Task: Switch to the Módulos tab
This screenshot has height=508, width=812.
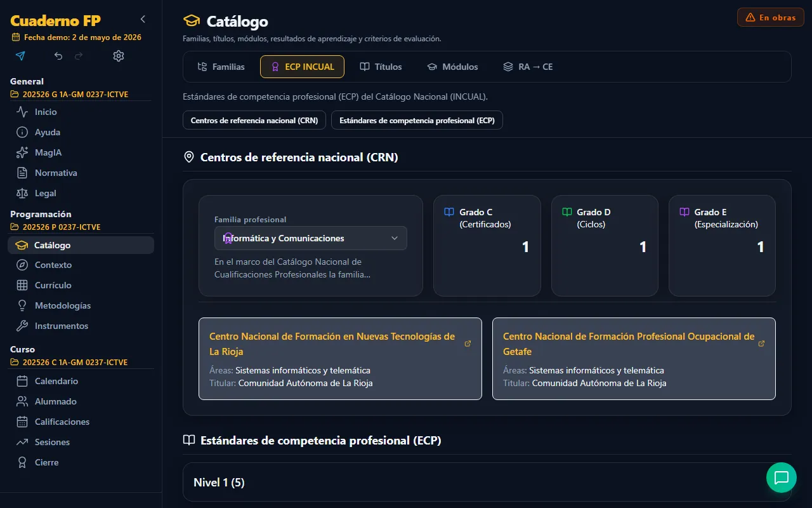Action: pyautogui.click(x=452, y=67)
